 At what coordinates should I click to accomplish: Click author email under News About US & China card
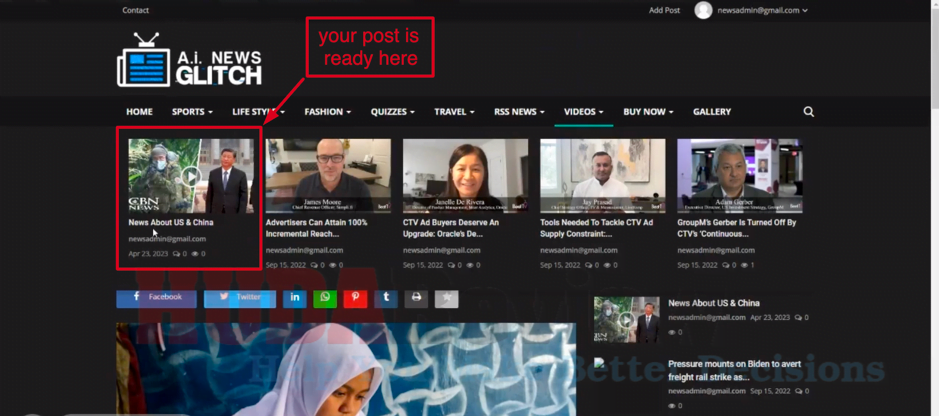[167, 239]
